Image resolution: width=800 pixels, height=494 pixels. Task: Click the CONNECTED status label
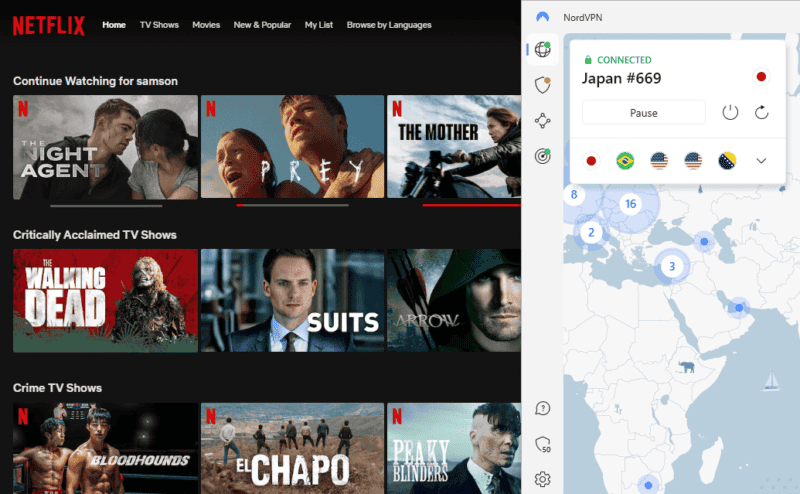624,60
